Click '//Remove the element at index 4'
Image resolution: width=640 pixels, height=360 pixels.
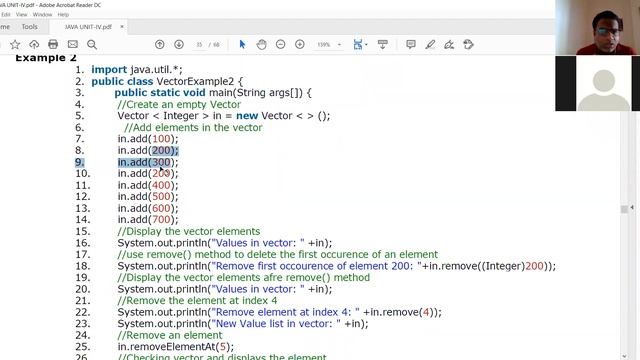[197, 301]
